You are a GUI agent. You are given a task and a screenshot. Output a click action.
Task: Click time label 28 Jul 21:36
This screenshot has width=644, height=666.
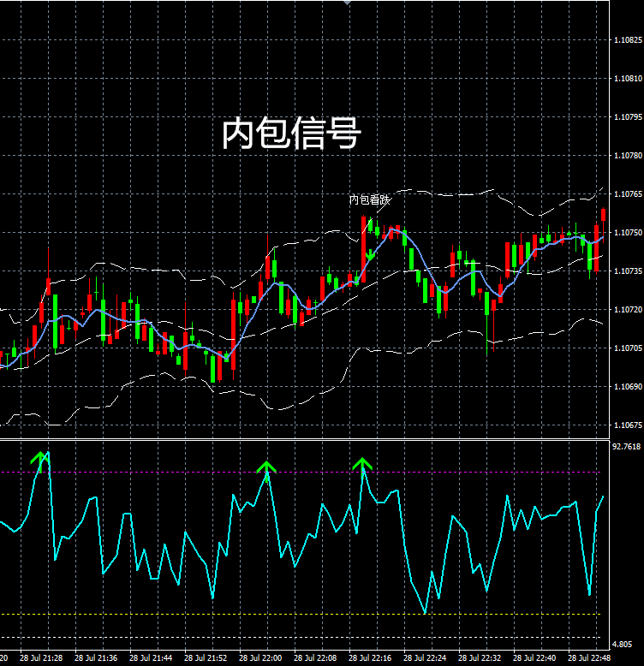(x=96, y=658)
